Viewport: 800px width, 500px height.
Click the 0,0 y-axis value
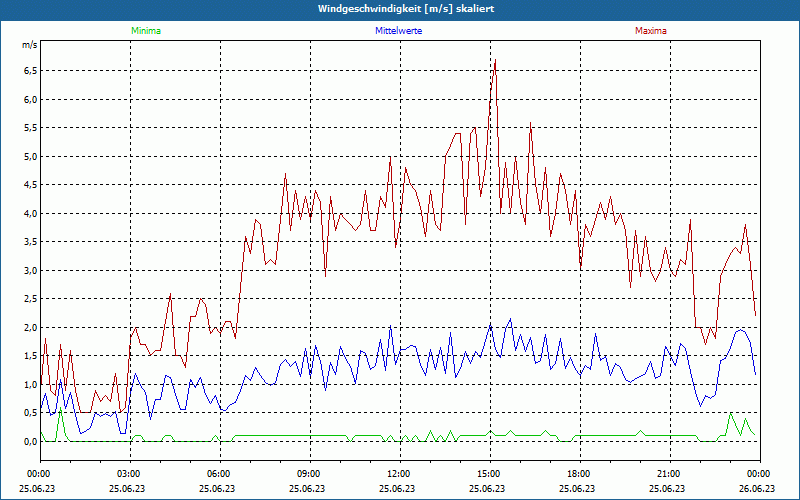pos(30,442)
